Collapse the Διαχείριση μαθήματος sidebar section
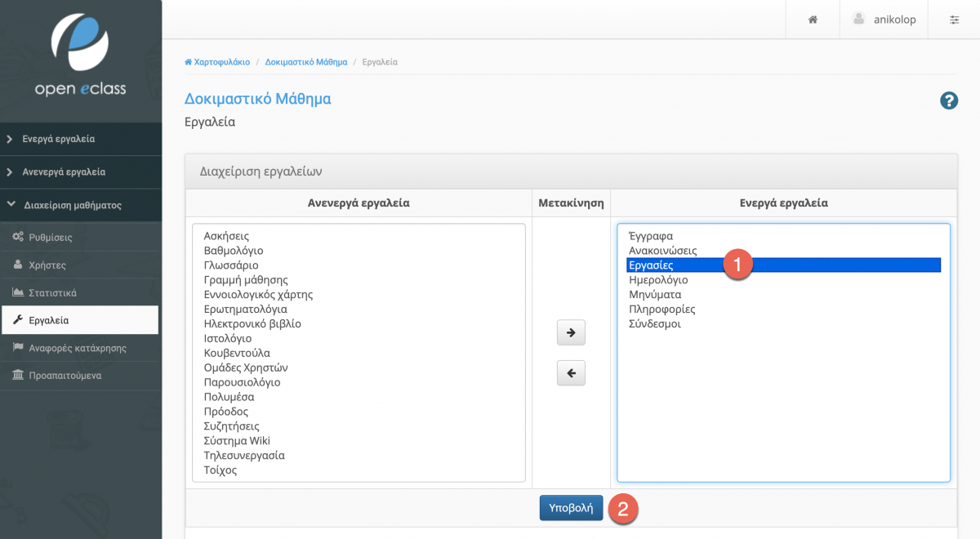Viewport: 980px width, 539px height. (72, 205)
